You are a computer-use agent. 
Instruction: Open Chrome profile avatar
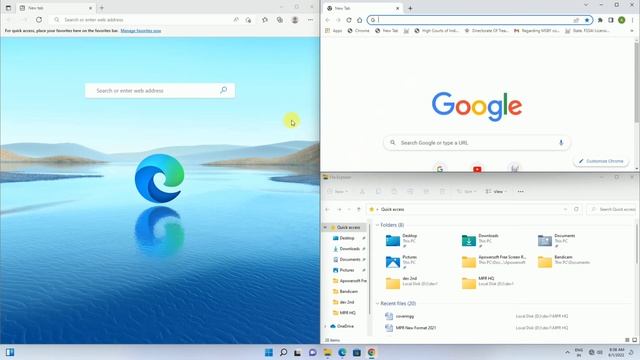tap(621, 20)
